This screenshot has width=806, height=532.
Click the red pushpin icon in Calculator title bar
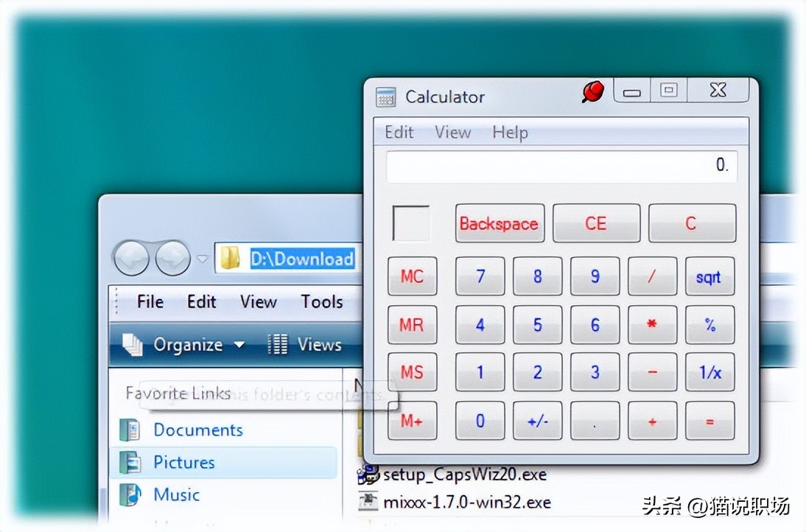pos(592,92)
